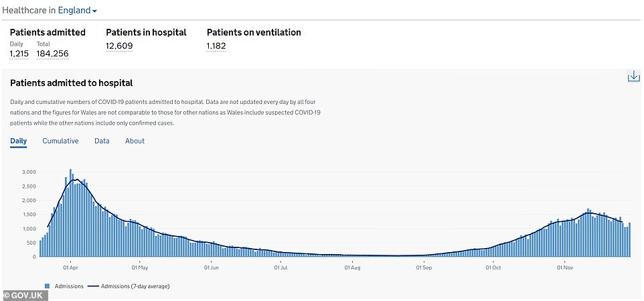Click the download chart data icon

(633, 76)
